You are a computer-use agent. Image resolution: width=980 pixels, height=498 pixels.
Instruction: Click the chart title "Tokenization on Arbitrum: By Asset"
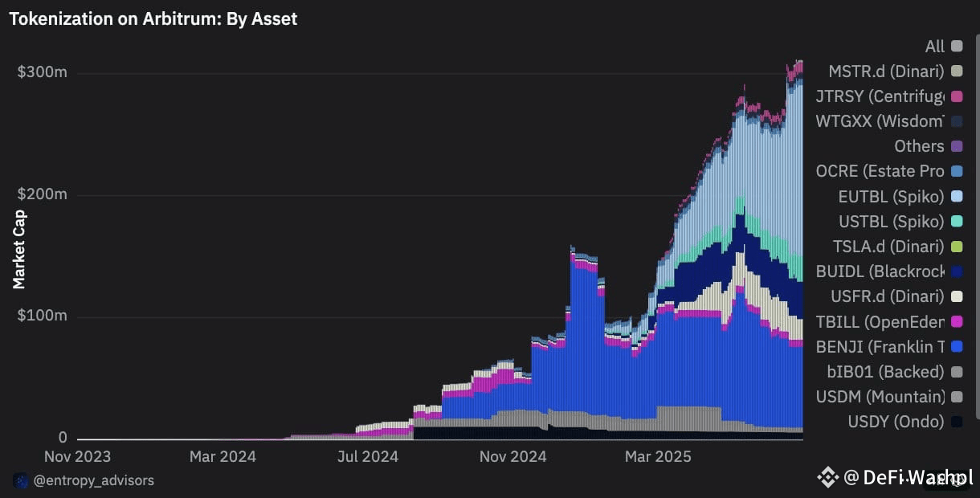pos(153,18)
